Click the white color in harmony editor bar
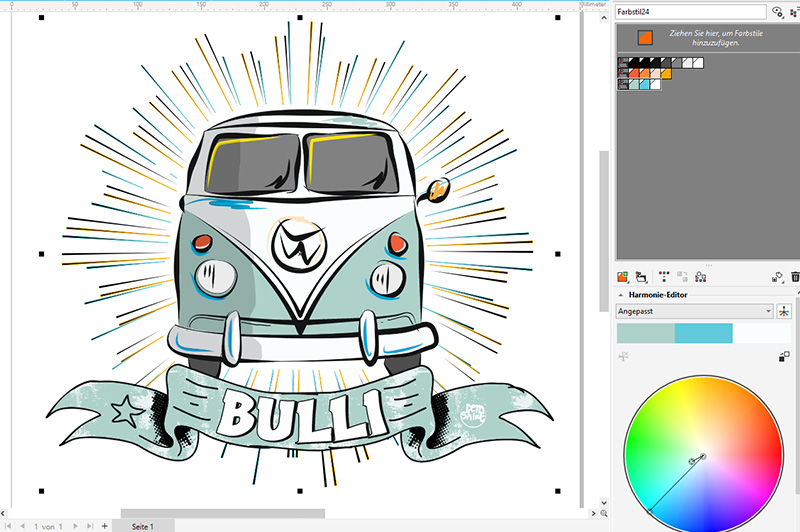This screenshot has width=800, height=532. [761, 333]
